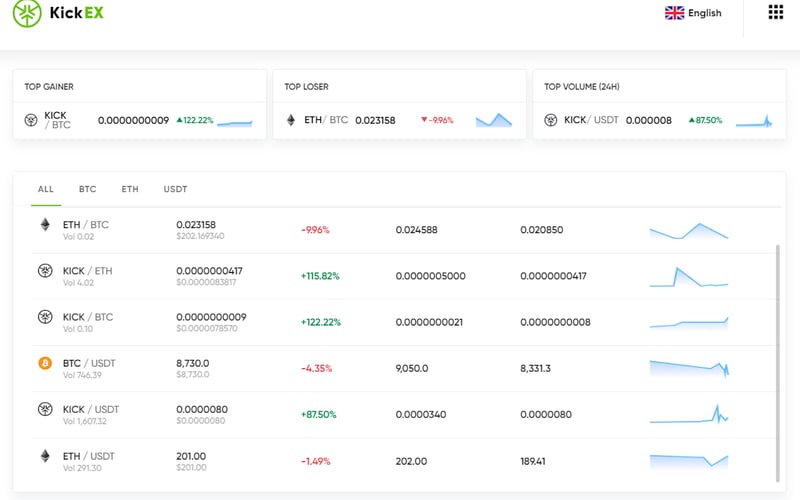The image size is (800, 500).
Task: Click the sparkline chart in KICK / ETH row
Action: pos(689,277)
